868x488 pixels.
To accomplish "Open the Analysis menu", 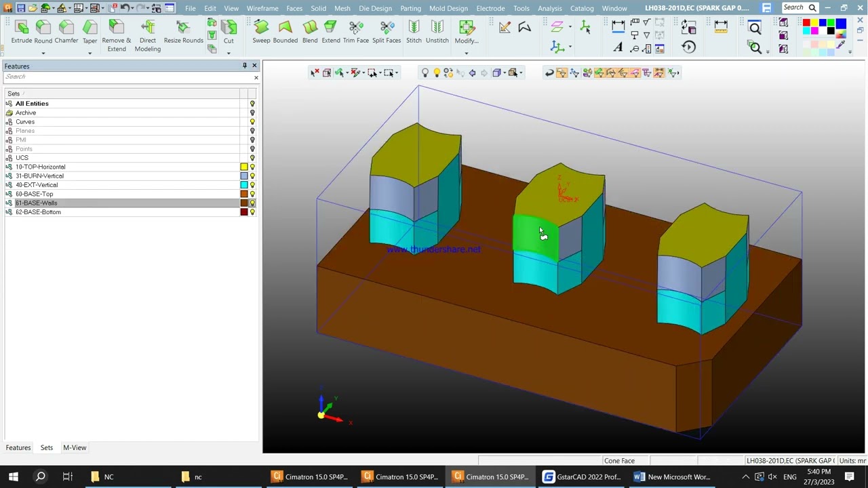I will [x=550, y=8].
